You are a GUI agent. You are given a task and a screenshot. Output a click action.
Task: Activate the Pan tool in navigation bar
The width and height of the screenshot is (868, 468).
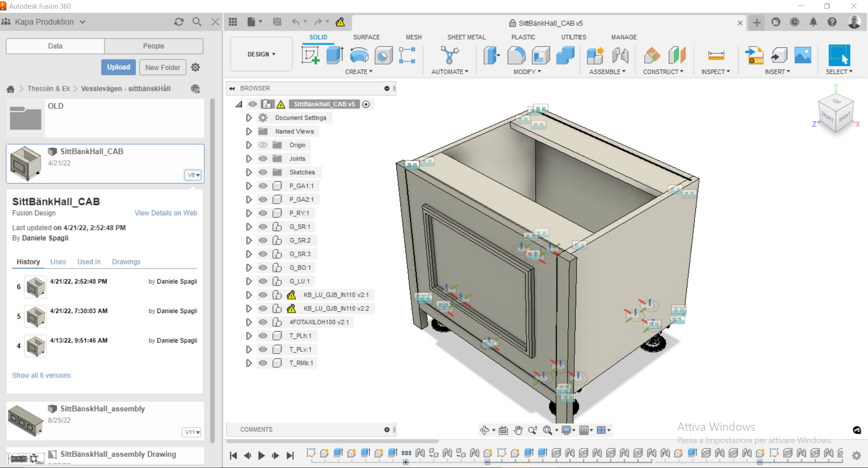[x=518, y=430]
